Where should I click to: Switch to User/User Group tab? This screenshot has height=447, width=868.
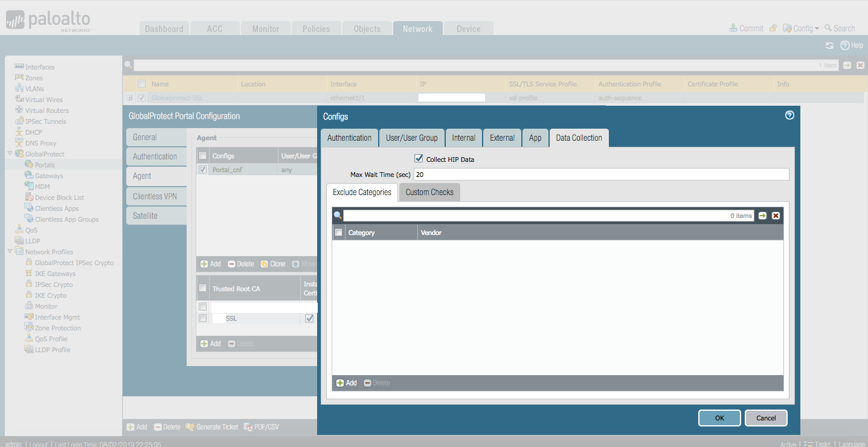click(x=412, y=138)
